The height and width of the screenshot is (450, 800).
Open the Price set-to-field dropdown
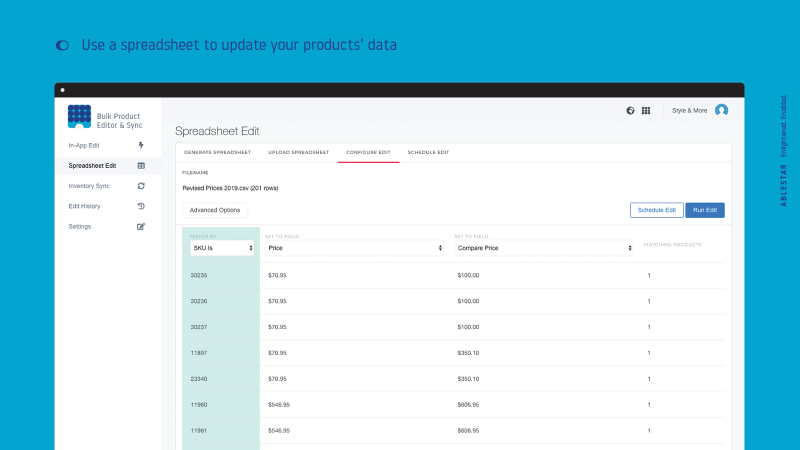point(354,248)
